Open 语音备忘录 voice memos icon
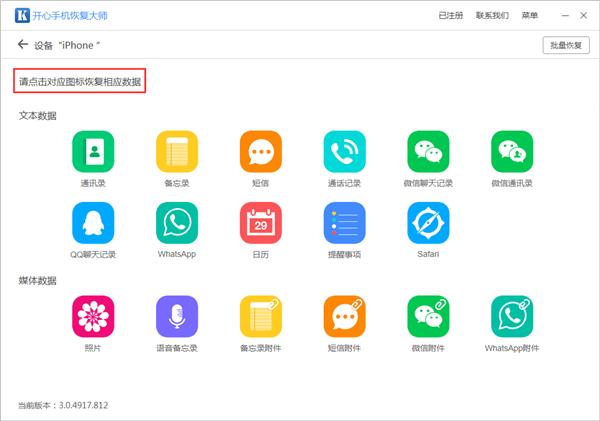This screenshot has height=421, width=600. point(177,315)
